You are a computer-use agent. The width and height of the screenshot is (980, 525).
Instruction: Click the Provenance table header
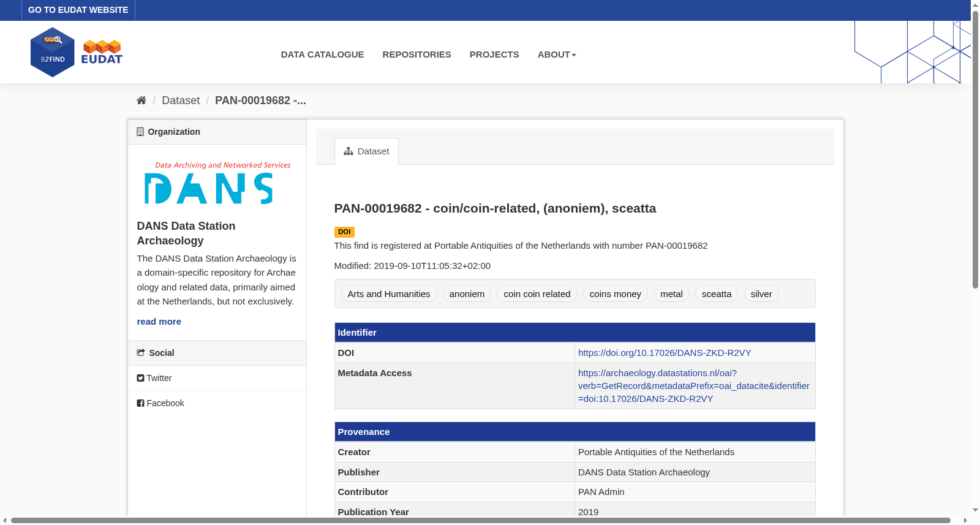575,432
